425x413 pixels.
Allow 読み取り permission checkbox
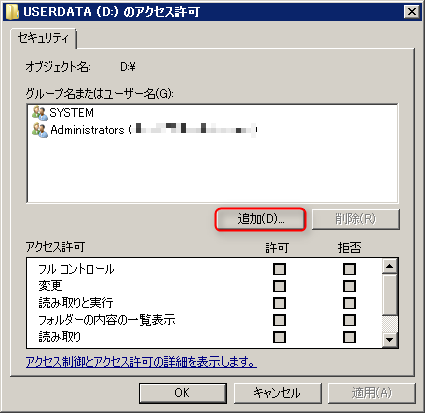[x=279, y=337]
